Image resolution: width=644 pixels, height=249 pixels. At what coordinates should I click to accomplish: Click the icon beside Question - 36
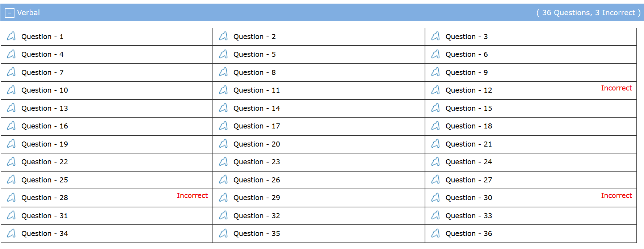(x=436, y=233)
